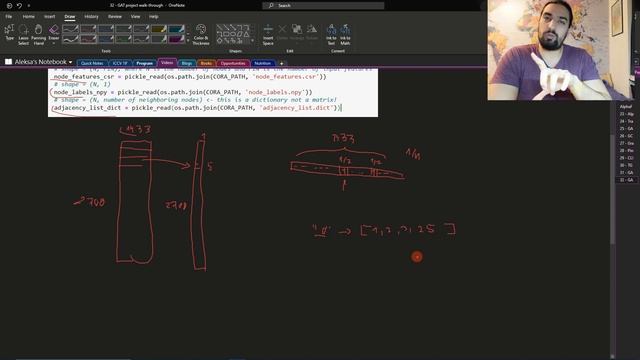Screen dimensions: 640x360
Task: Select the triangle shape in the Shapes gallery
Action: coord(247,34)
